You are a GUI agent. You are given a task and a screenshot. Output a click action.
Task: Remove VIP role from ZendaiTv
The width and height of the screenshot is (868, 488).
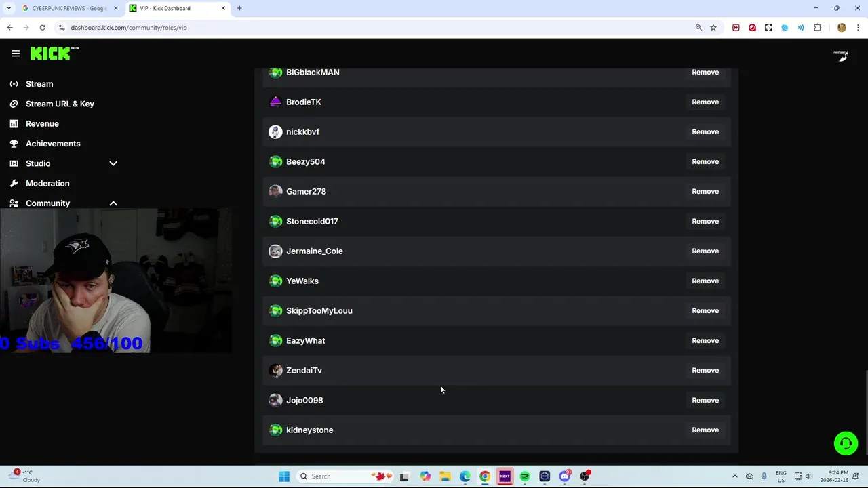coord(705,371)
